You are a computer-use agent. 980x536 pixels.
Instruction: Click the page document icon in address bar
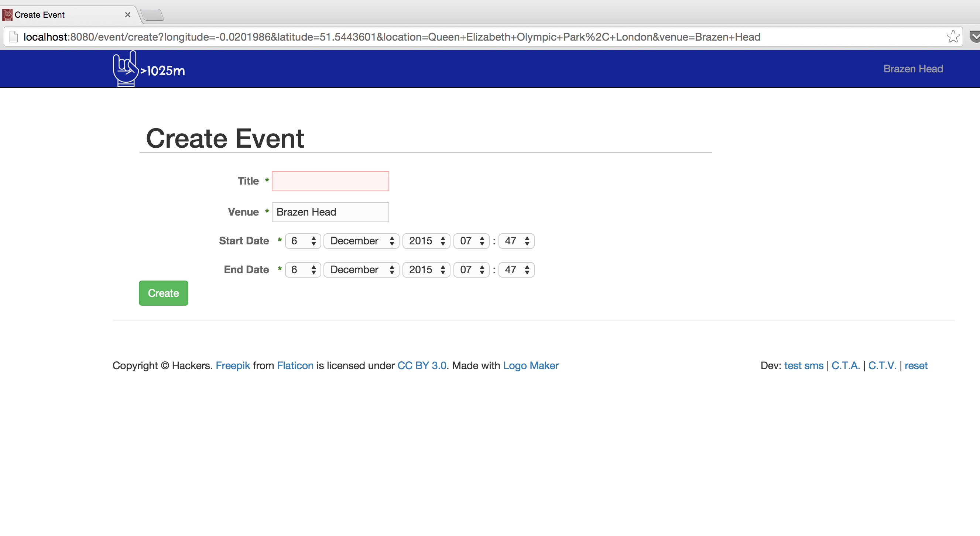pyautogui.click(x=14, y=37)
